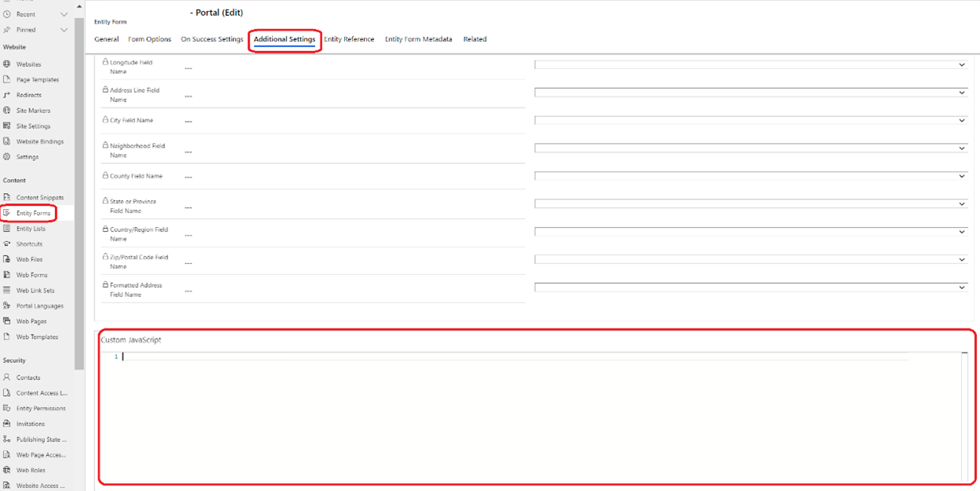Click the Websites globe icon in sidebar
The height and width of the screenshot is (491, 980).
pos(7,64)
